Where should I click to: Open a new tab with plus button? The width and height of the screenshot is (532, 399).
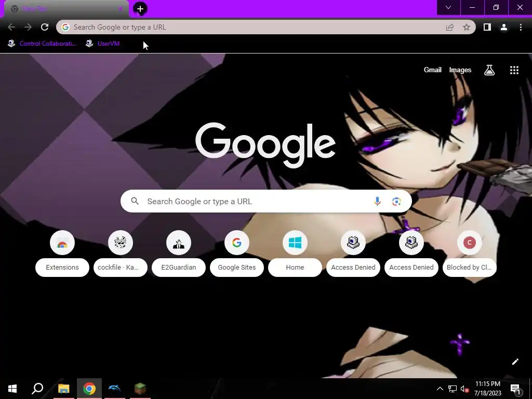click(140, 9)
